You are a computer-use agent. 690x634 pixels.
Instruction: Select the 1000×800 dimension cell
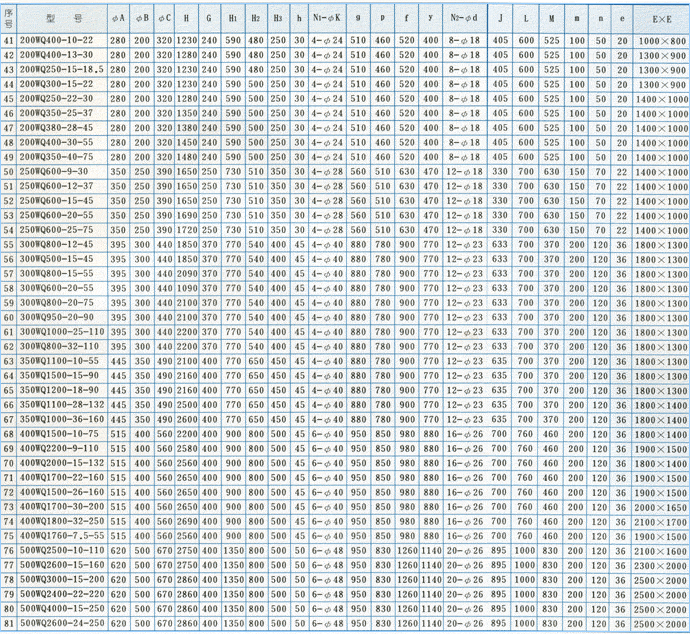pyautogui.click(x=661, y=39)
